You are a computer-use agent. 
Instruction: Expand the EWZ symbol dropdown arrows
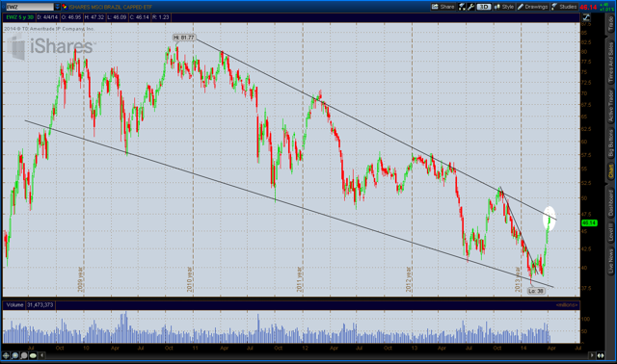(58, 7)
